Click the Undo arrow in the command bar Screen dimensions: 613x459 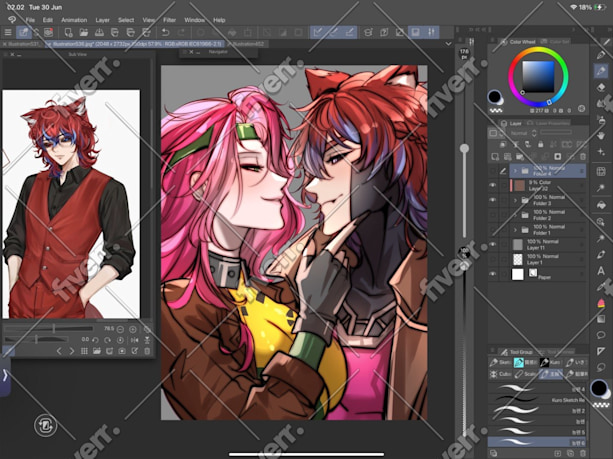pyautogui.click(x=165, y=32)
